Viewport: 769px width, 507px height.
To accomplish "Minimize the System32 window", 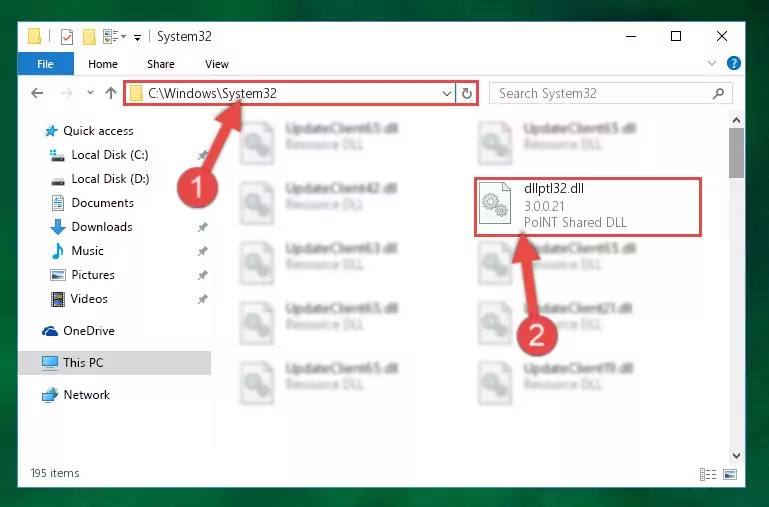I will point(631,36).
